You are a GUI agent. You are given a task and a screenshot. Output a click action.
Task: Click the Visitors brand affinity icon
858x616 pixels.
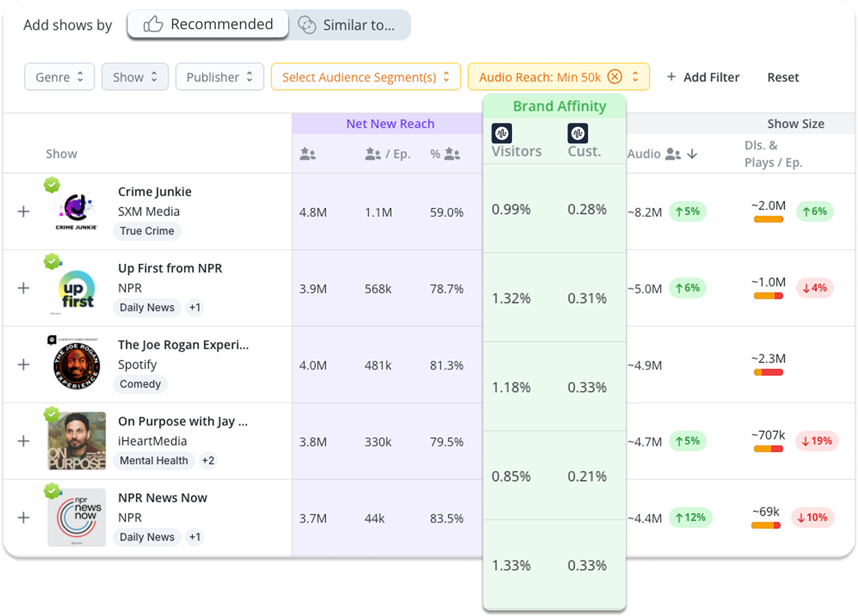[x=502, y=133]
